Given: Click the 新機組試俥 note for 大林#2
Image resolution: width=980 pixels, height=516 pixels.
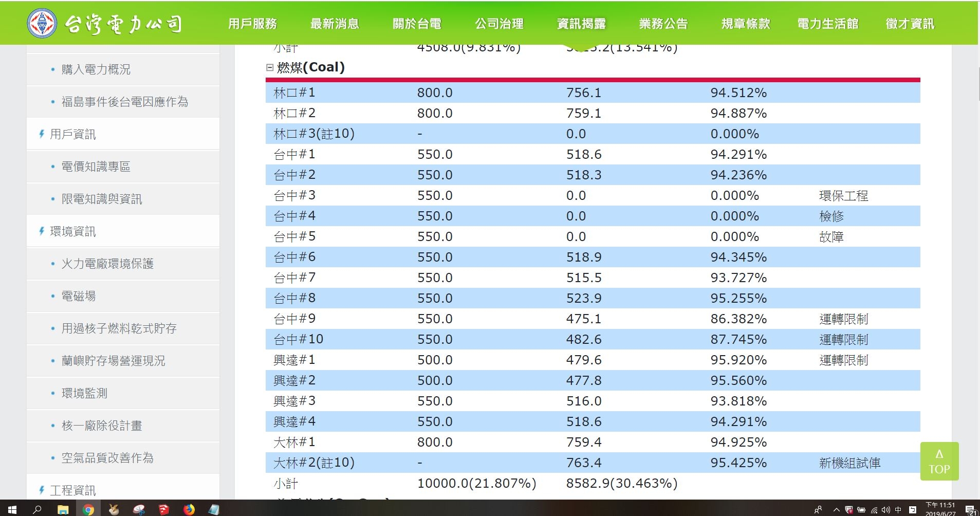Looking at the screenshot, I should coord(849,463).
